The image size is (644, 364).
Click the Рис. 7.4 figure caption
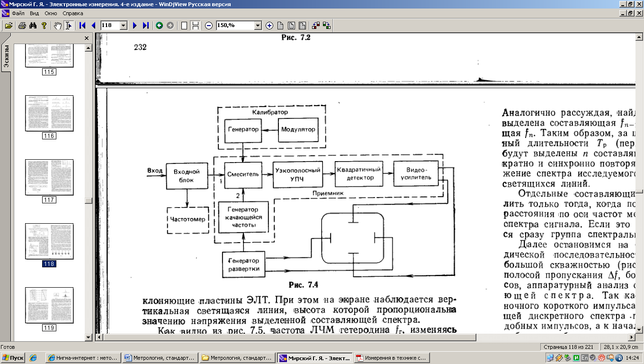click(x=304, y=285)
